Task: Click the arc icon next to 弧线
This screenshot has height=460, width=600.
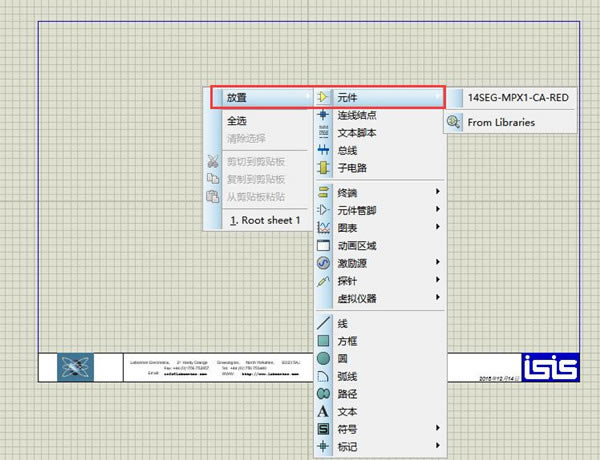Action: (323, 376)
